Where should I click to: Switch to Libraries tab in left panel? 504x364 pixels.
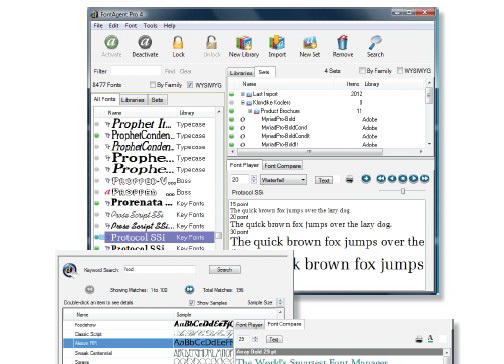[x=133, y=100]
